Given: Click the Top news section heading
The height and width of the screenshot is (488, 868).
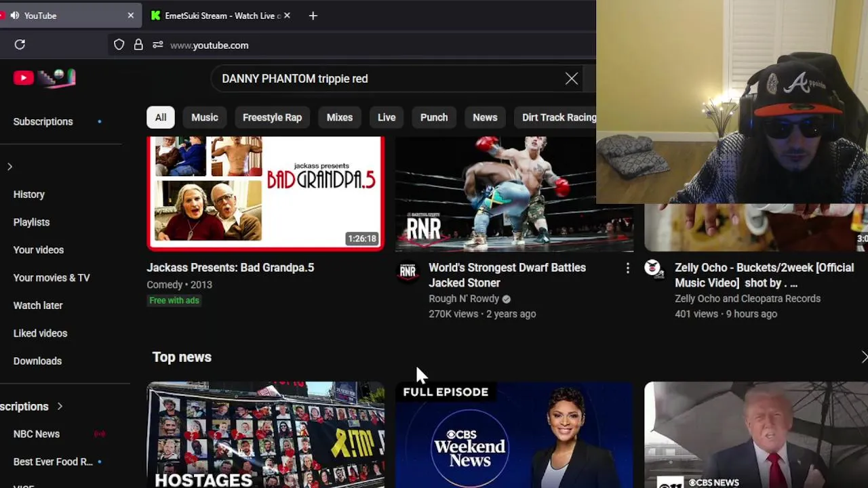Looking at the screenshot, I should (x=182, y=357).
